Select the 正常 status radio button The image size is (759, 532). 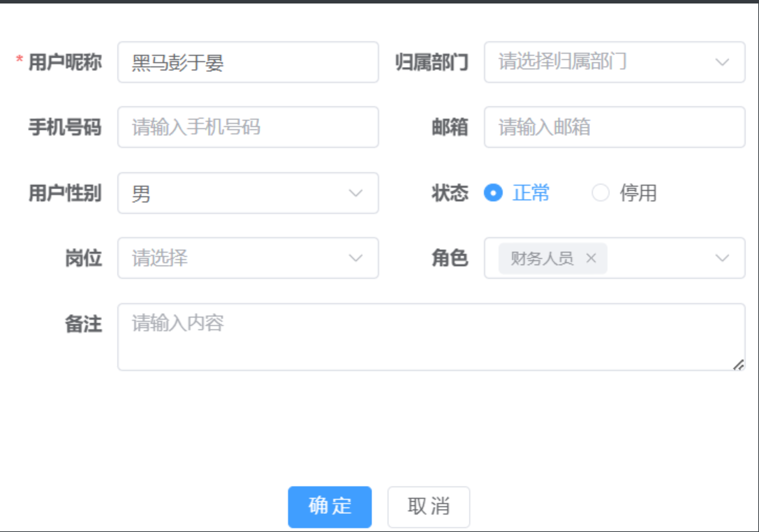(x=493, y=193)
